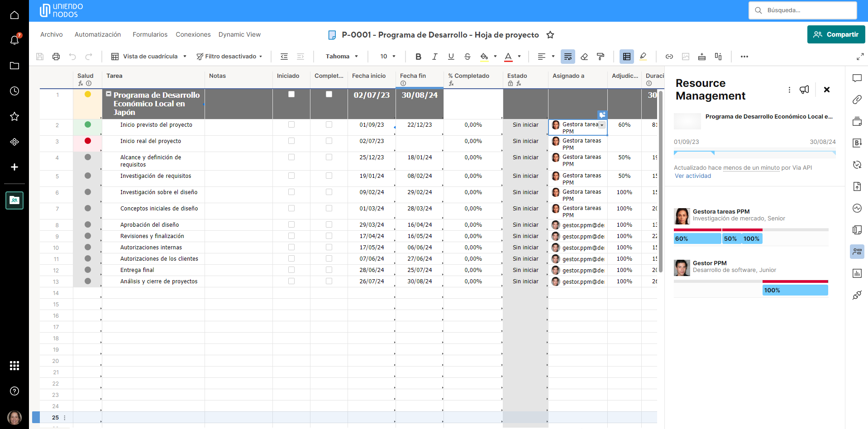Screen dimensions: 868x429
Task: Star this sheet as favorite
Action: [x=550, y=35]
